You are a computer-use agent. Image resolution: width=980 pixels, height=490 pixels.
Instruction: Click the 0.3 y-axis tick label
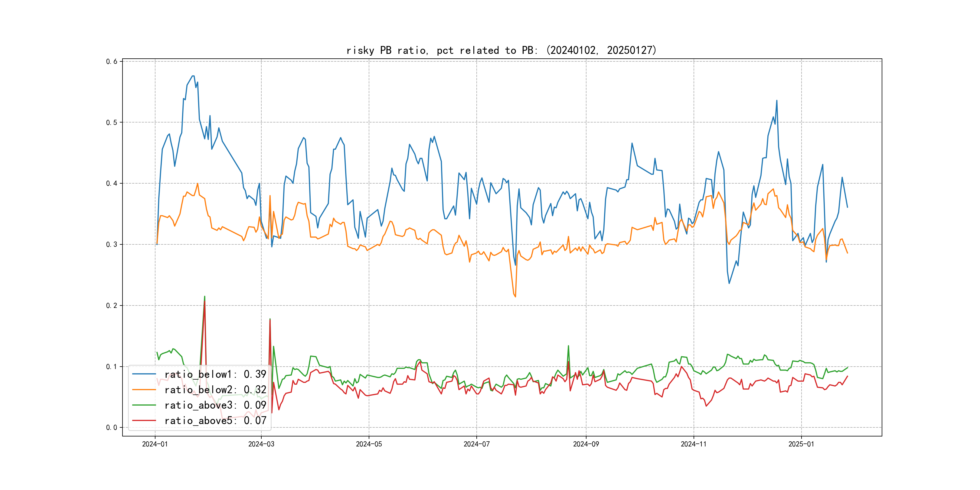tap(112, 244)
